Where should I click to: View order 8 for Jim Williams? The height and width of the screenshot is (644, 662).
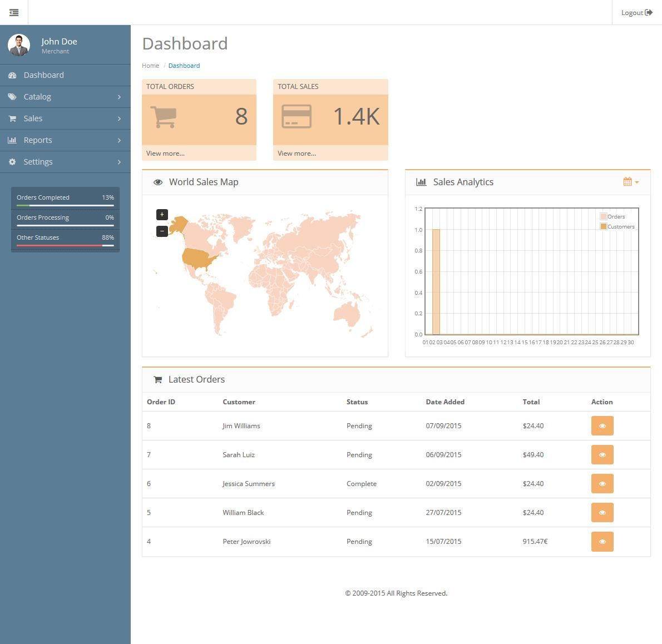click(x=602, y=425)
